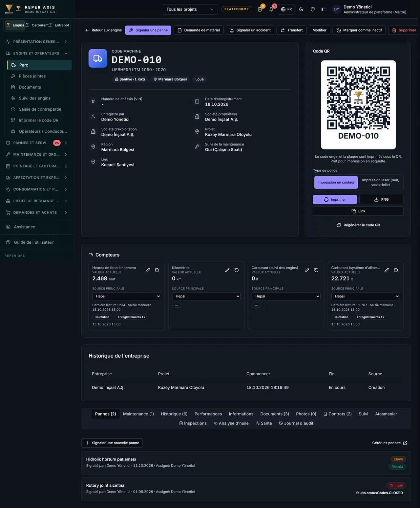Viewport: 420px width, 508px height.
Task: Open the FR language selector
Action: (286, 9)
